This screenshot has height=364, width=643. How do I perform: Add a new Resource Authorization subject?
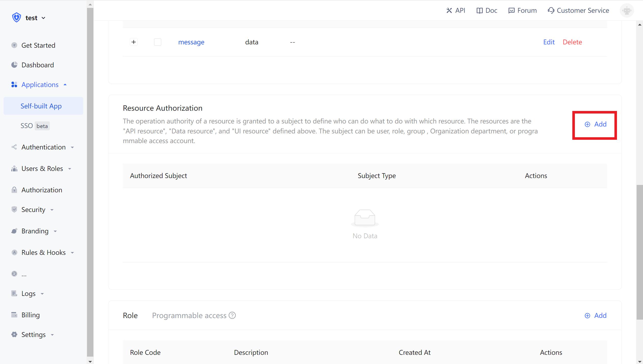click(x=595, y=124)
